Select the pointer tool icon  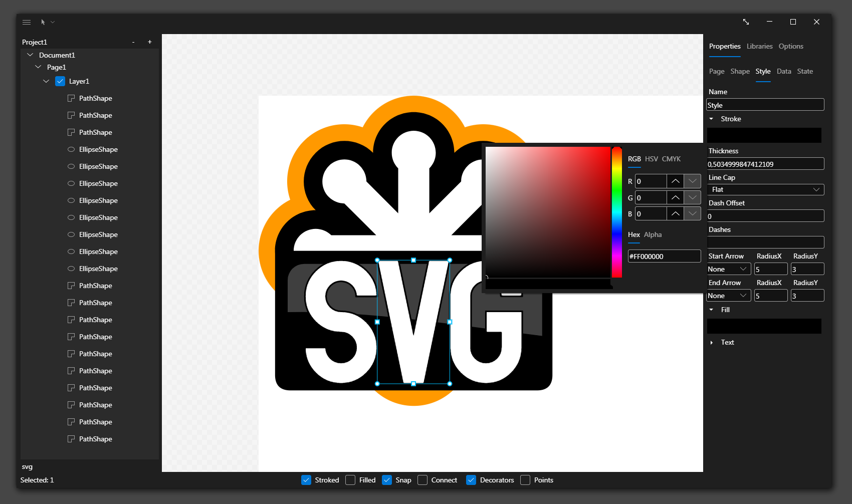tap(43, 22)
